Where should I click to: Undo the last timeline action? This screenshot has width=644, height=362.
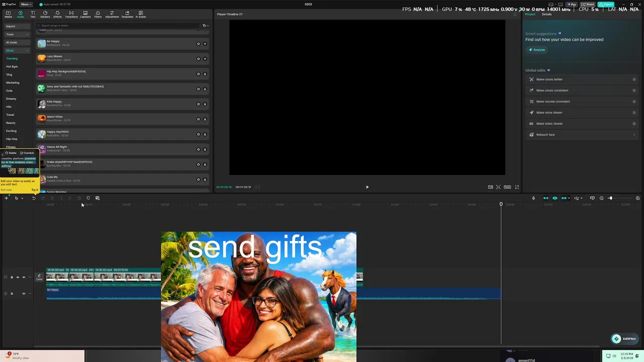(x=34, y=198)
